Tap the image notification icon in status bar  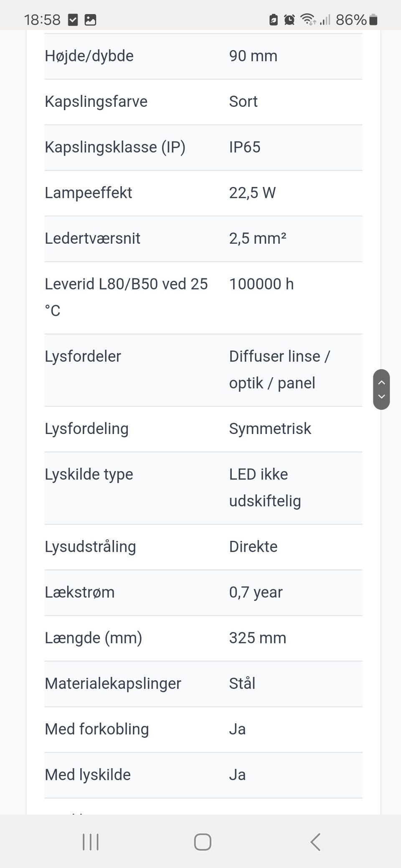[x=90, y=20]
